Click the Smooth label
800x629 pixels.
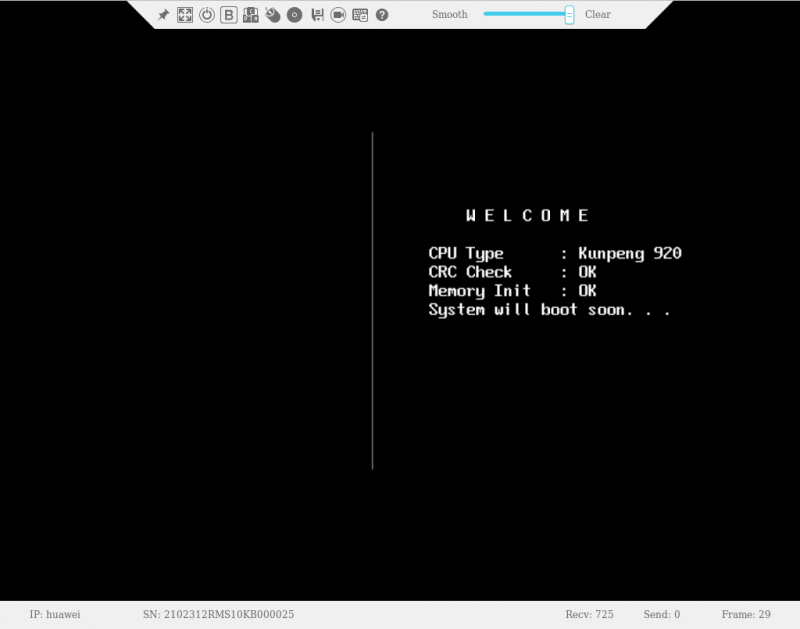click(449, 14)
